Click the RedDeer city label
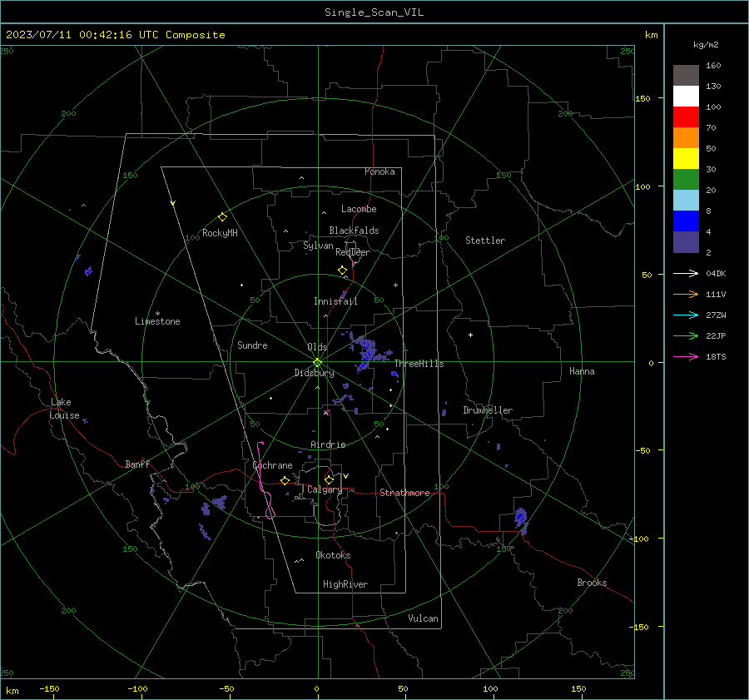Viewport: 749px width, 700px height. [353, 252]
